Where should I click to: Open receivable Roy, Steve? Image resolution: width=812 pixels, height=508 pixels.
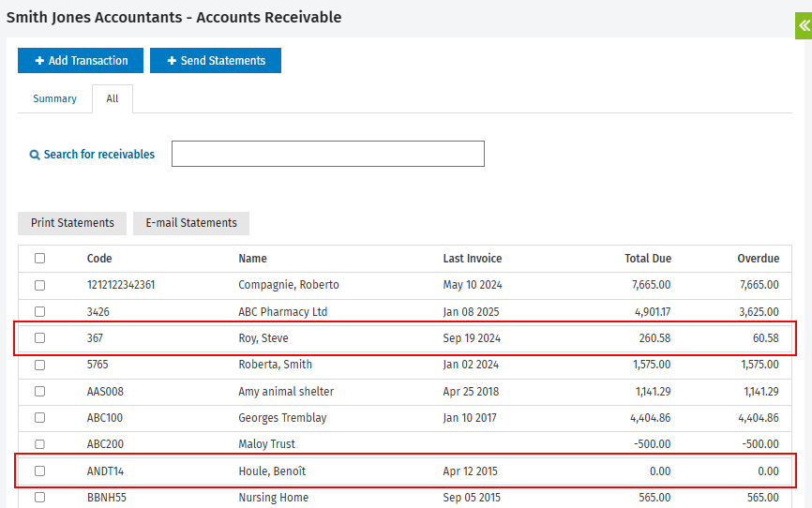[x=263, y=338]
